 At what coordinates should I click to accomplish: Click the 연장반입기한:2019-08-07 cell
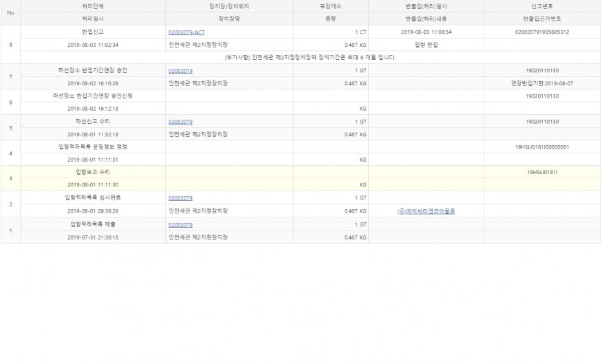pos(541,83)
